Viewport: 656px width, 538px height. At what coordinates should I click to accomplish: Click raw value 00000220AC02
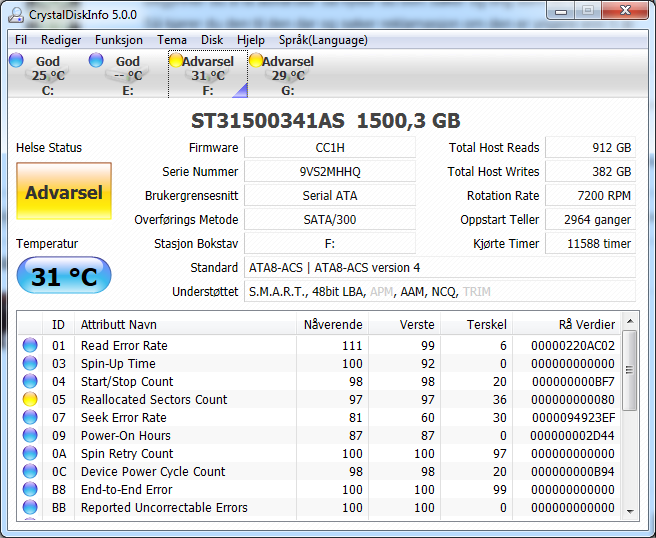(x=573, y=346)
